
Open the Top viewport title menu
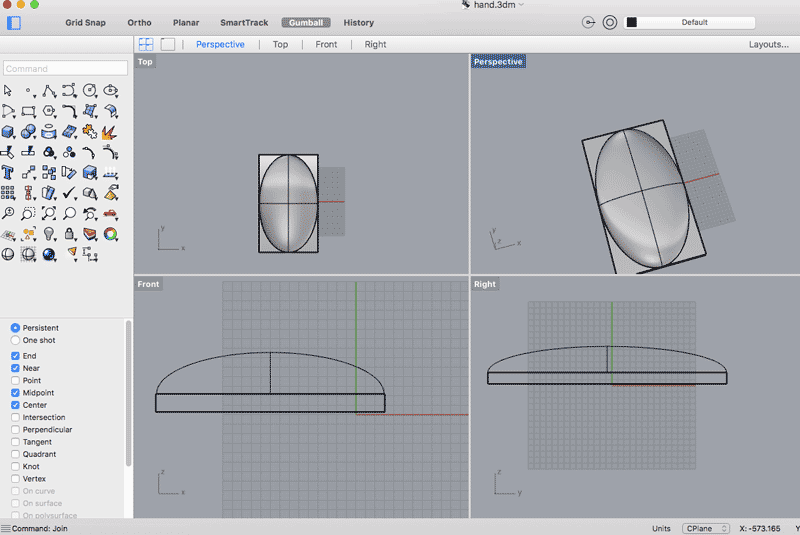145,62
